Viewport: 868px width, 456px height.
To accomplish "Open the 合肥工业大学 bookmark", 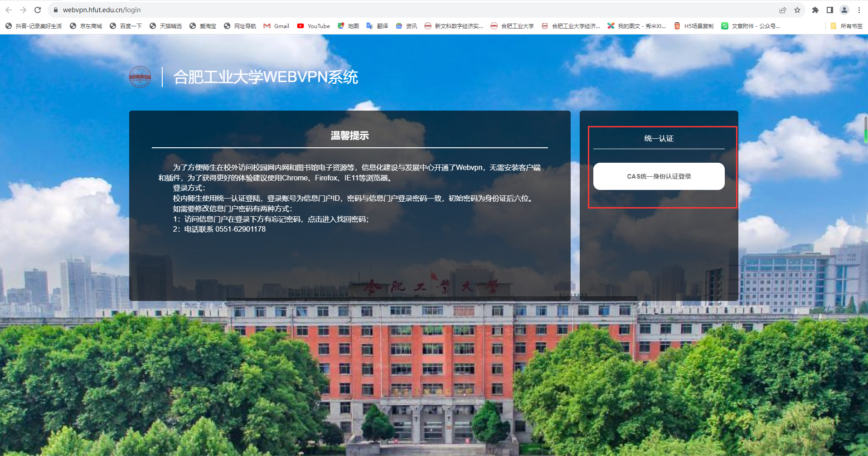I will pos(512,26).
